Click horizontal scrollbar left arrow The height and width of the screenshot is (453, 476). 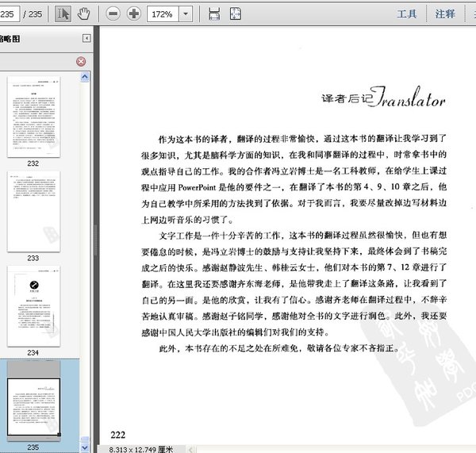[190, 450]
